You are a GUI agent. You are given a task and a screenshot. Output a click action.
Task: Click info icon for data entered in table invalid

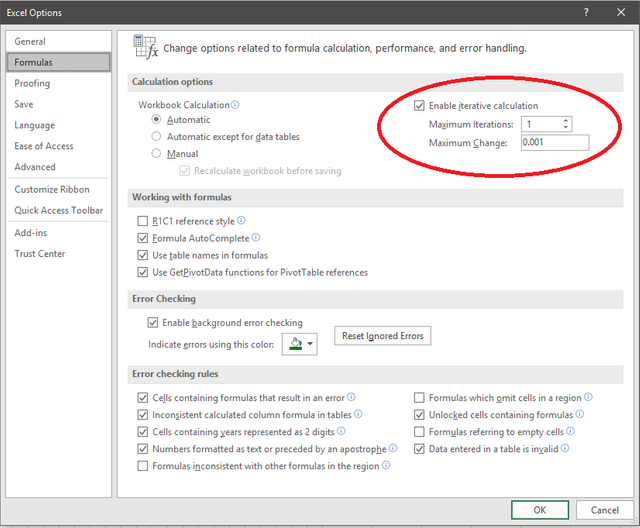(565, 448)
